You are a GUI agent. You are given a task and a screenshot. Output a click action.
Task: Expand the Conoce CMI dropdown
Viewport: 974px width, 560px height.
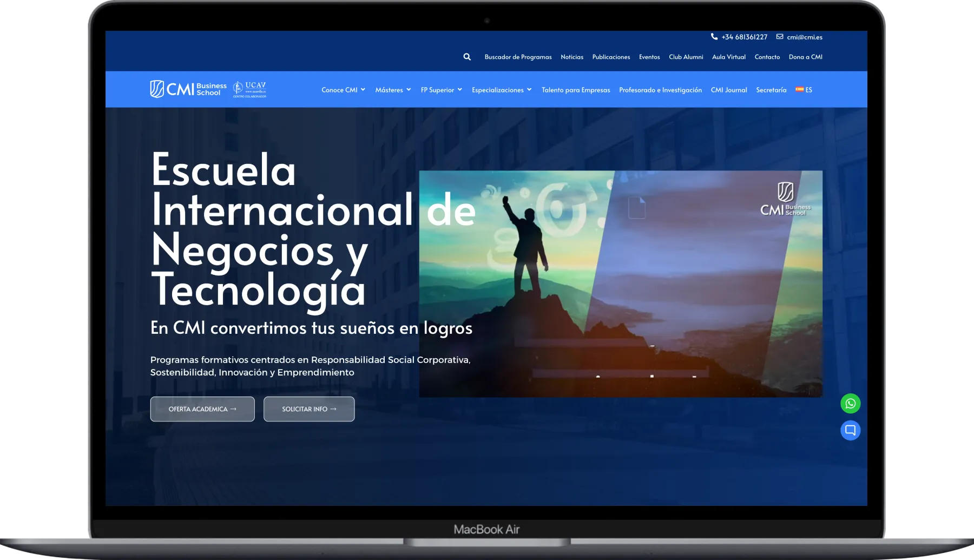point(343,90)
